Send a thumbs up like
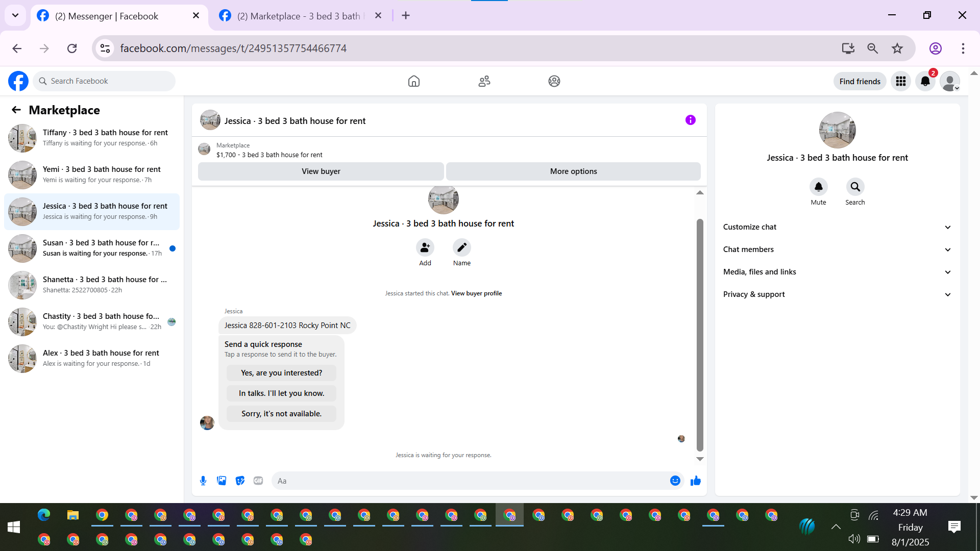 tap(695, 481)
